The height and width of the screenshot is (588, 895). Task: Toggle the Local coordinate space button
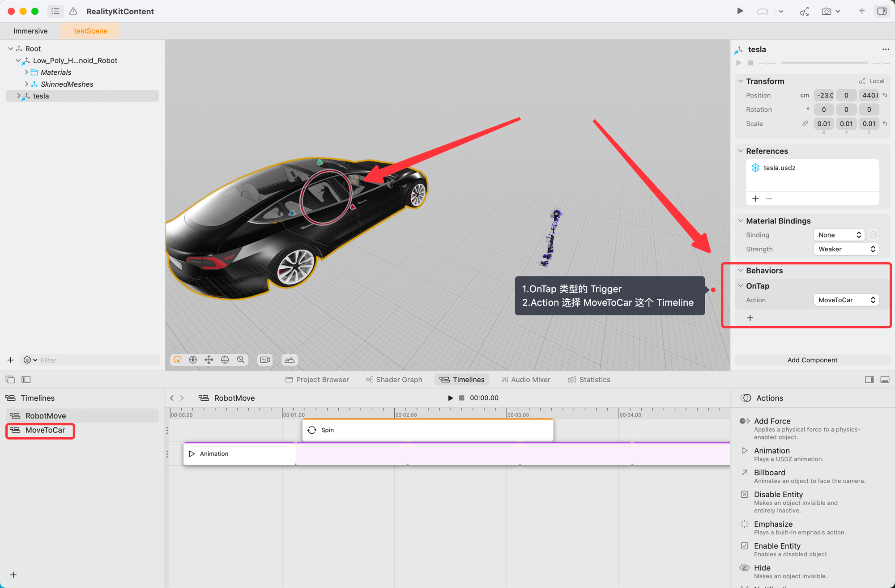pos(871,81)
